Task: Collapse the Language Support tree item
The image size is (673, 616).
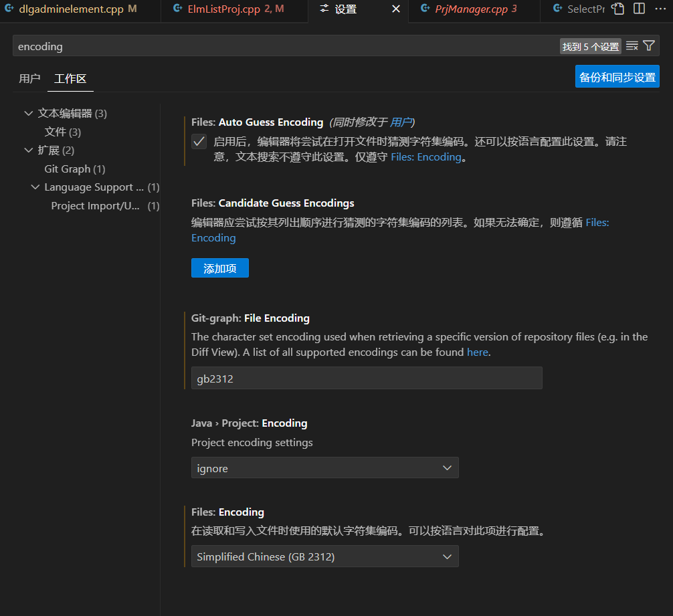Action: click(35, 187)
